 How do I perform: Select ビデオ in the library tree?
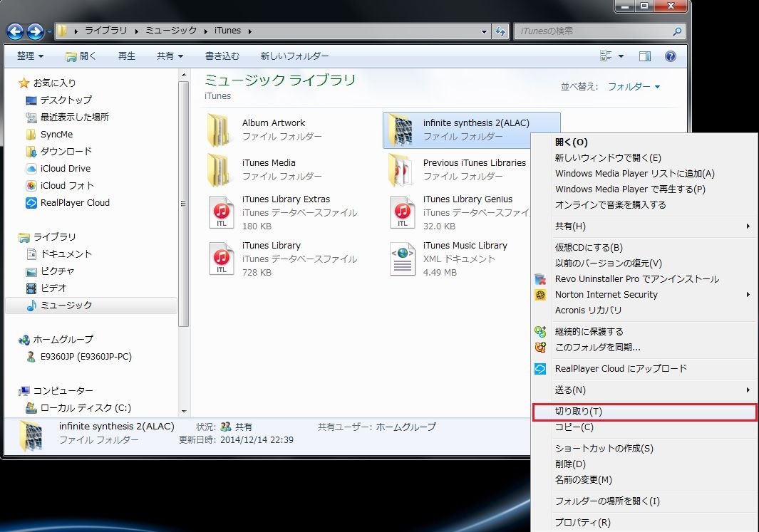(x=53, y=288)
